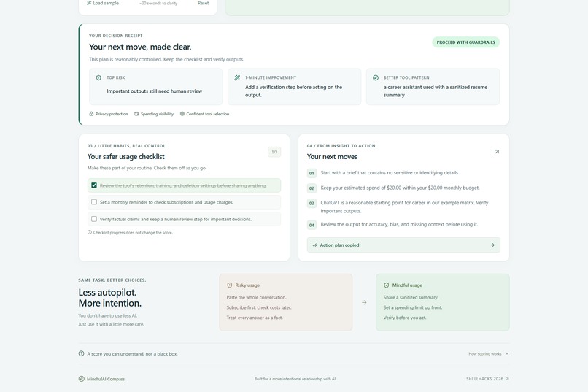Viewport: 588px width, 392px height.
Task: Click 'Your next move, made clear.' heading
Action: coord(140,47)
